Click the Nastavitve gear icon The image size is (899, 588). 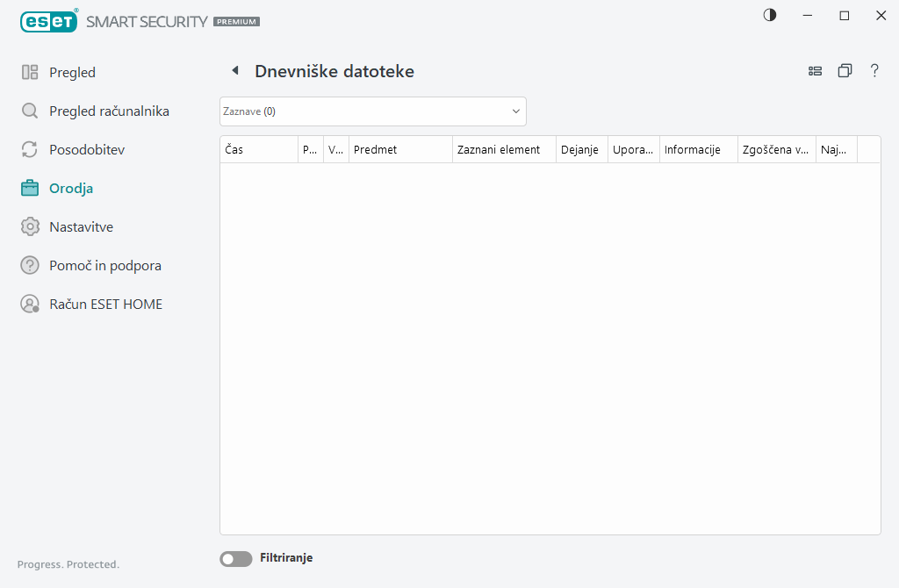(x=30, y=227)
